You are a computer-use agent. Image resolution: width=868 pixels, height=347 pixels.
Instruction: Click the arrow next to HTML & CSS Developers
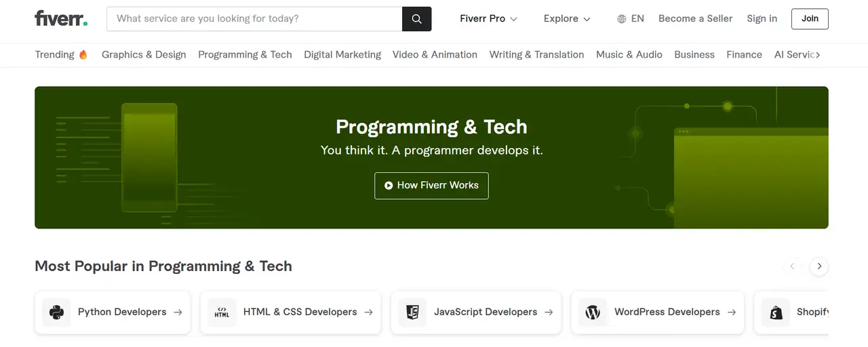368,312
